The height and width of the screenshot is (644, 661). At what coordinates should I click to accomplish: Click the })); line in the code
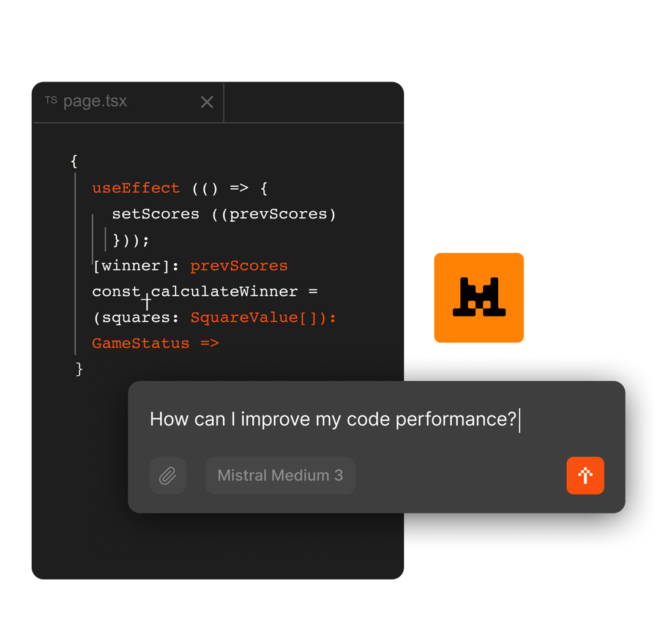tap(131, 240)
